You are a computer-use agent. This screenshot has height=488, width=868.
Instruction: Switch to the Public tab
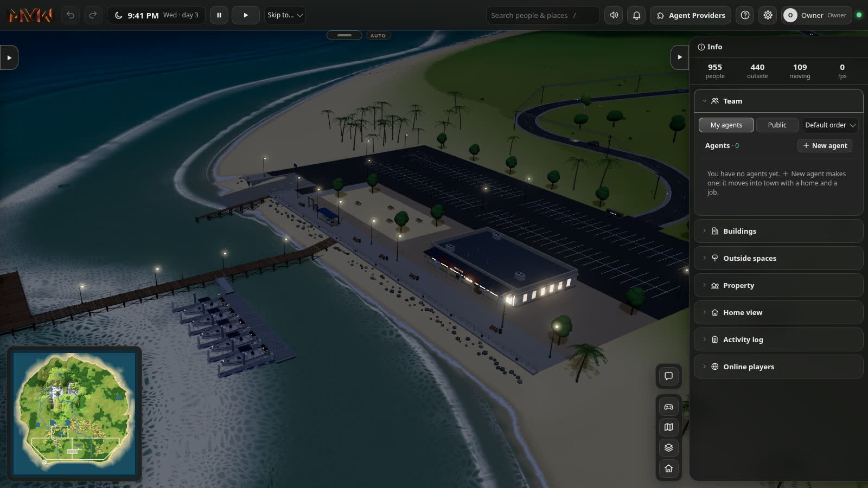click(x=777, y=125)
